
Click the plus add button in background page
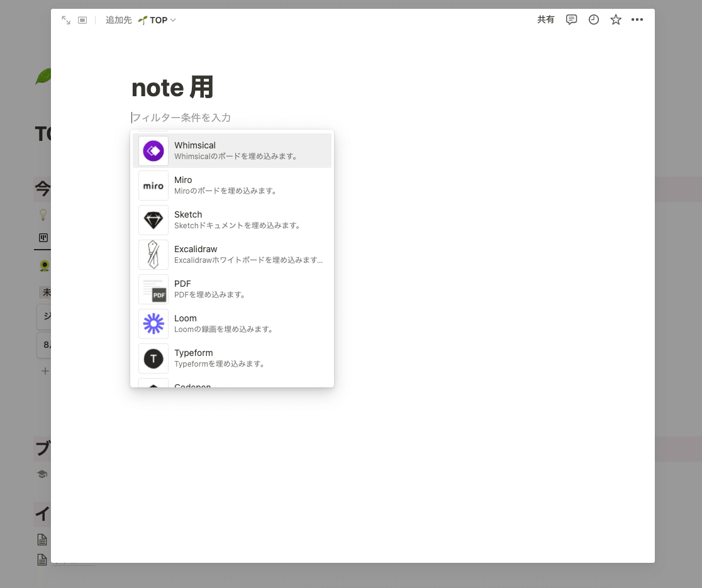point(45,371)
